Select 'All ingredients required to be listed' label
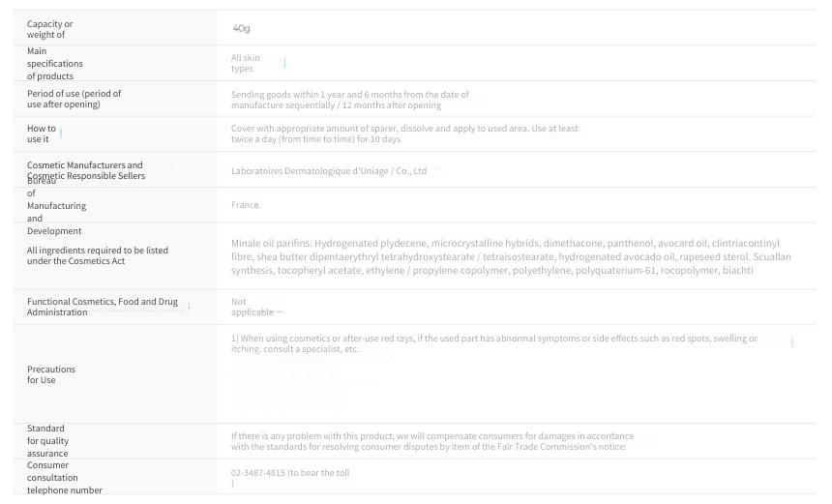This screenshot has width=832, height=504. (97, 255)
